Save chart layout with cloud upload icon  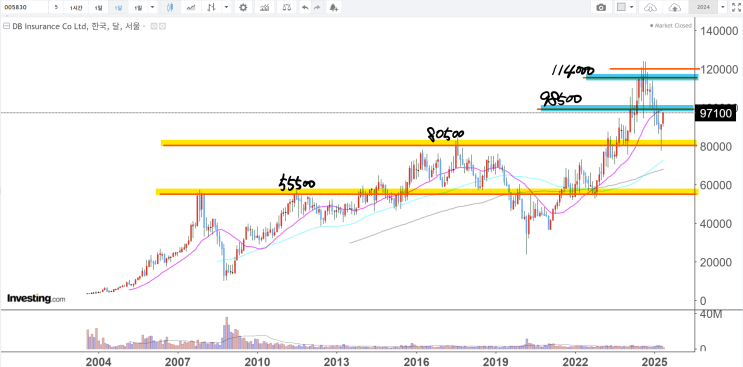click(674, 8)
